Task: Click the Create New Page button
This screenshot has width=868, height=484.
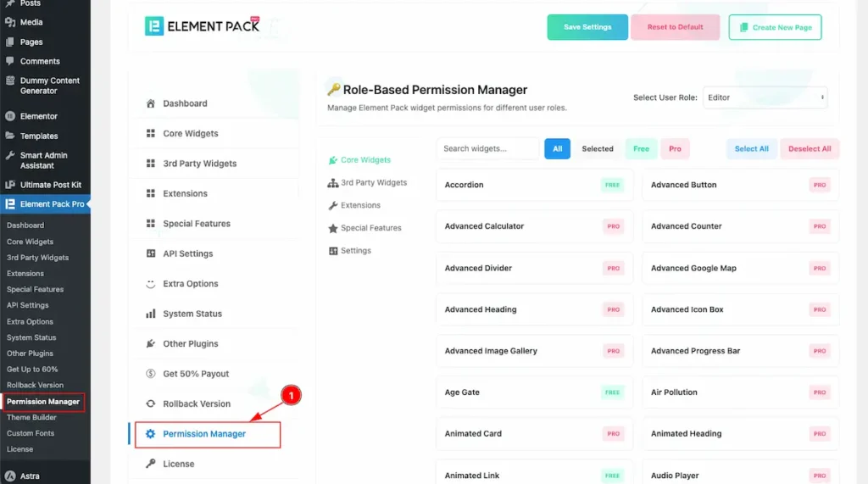Action: pos(775,27)
